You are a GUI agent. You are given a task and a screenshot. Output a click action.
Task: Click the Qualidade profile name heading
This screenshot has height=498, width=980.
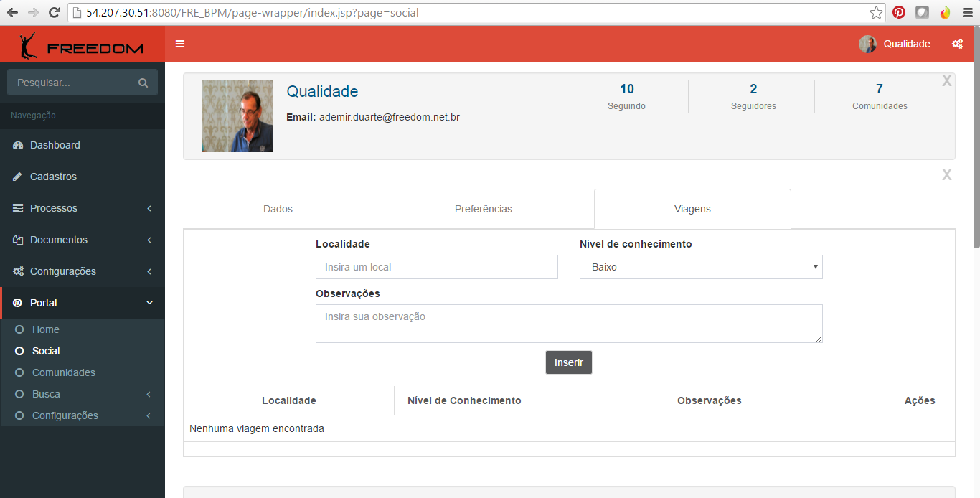click(x=322, y=92)
